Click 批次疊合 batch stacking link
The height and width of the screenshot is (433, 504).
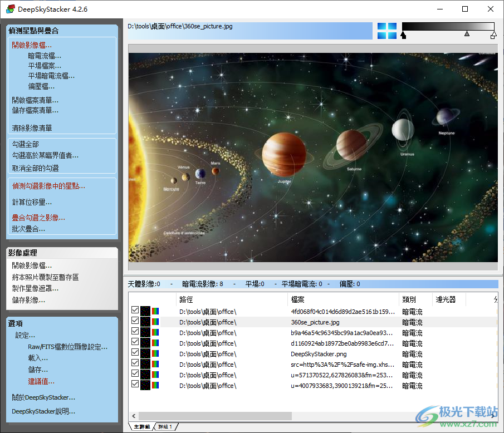[x=28, y=229]
